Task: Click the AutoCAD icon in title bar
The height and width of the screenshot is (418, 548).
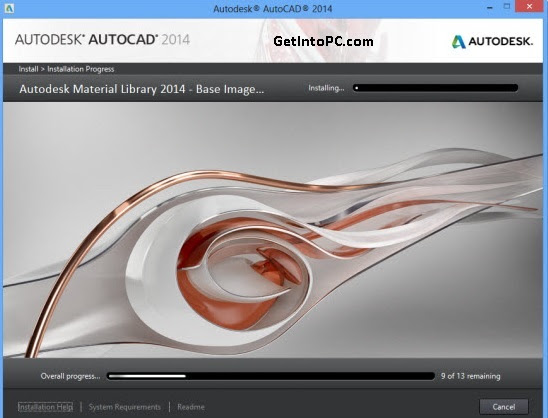Action: [9, 8]
